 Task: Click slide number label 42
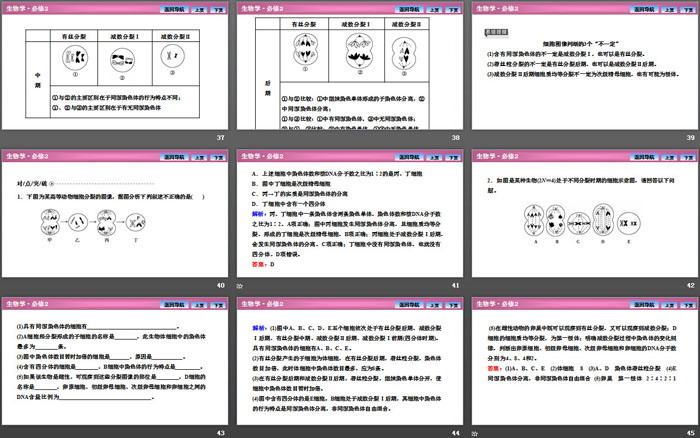pos(690,285)
